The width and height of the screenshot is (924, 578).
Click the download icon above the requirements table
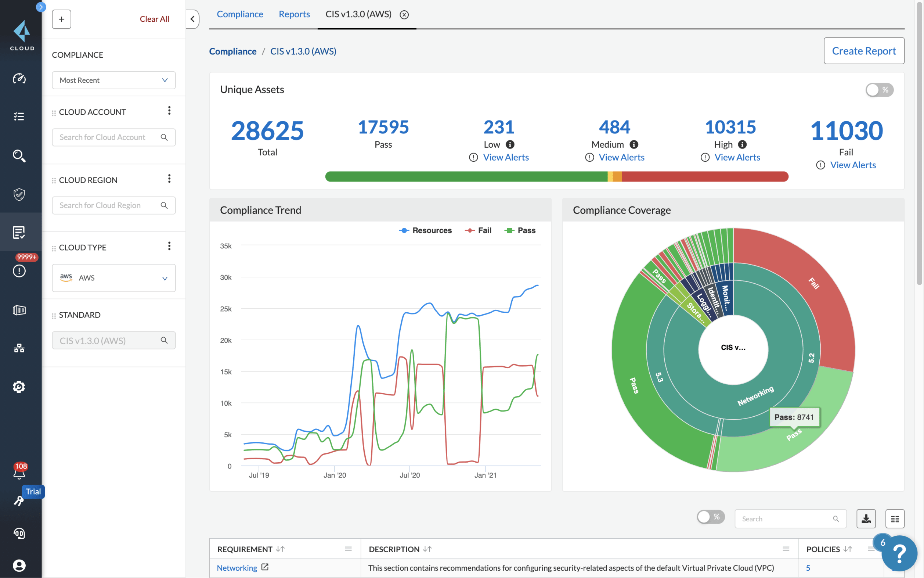pos(866,518)
